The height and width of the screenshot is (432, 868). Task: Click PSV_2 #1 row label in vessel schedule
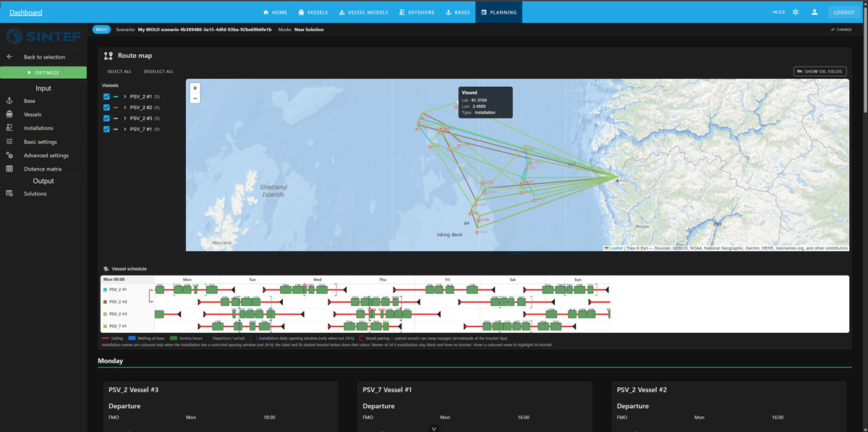click(x=117, y=289)
